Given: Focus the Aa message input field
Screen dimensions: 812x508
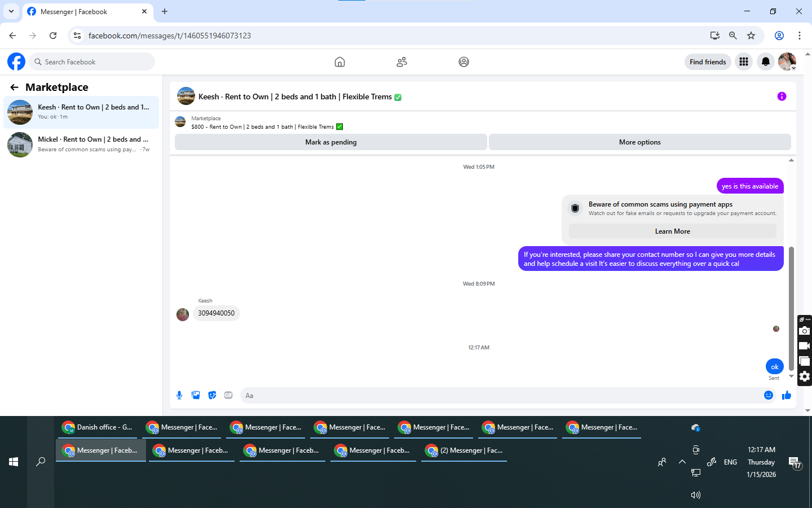Looking at the screenshot, I should 501,395.
